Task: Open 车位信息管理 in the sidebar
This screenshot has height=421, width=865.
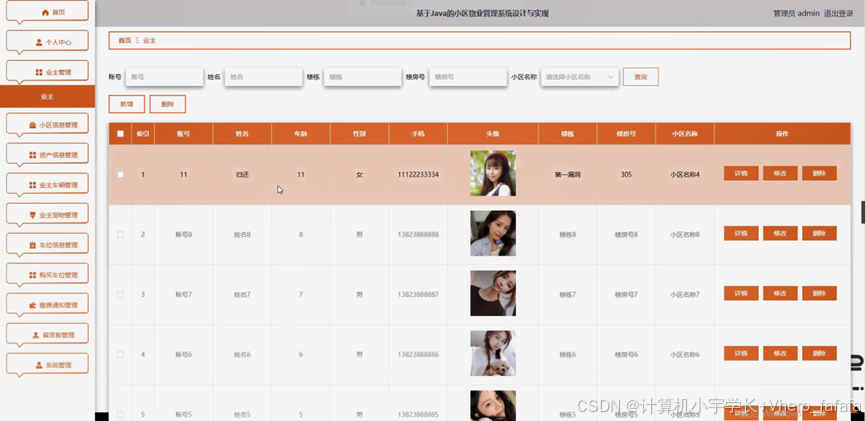Action: pyautogui.click(x=47, y=245)
